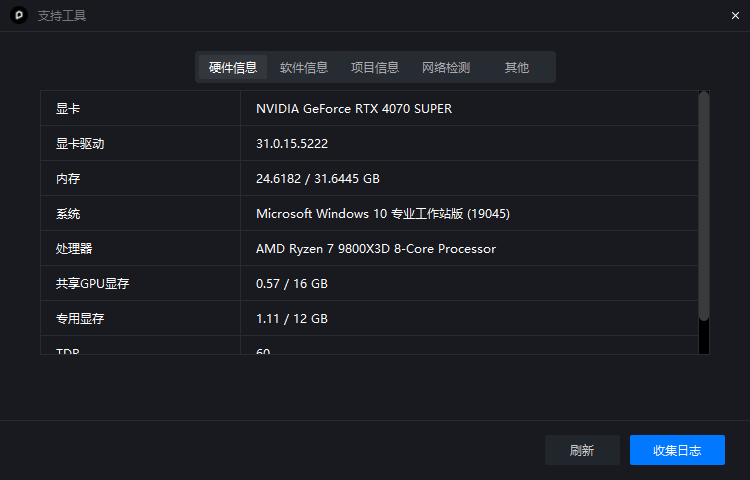Click the app logo icon in title bar
The width and height of the screenshot is (750, 480).
(18, 16)
